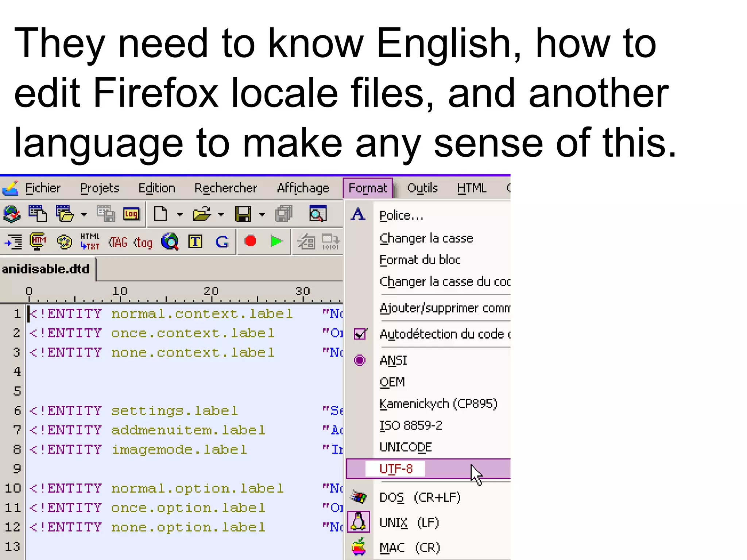
Task: Click the Log window icon
Action: coord(131,214)
